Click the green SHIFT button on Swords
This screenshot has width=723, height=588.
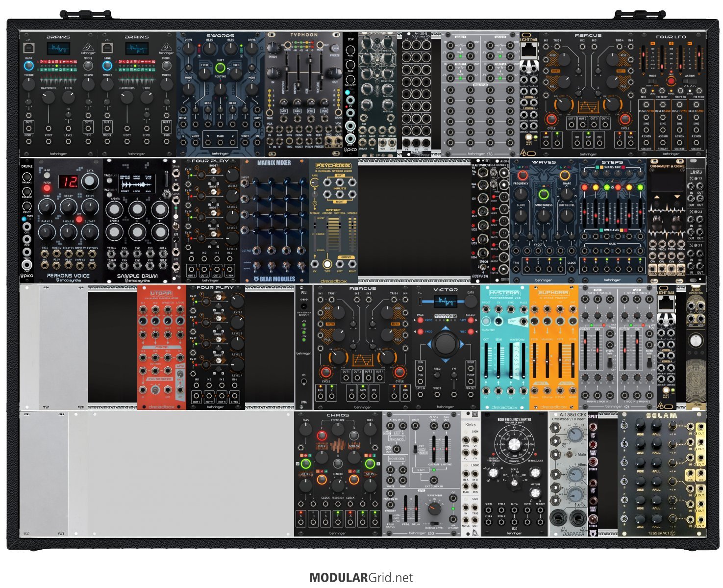220,68
